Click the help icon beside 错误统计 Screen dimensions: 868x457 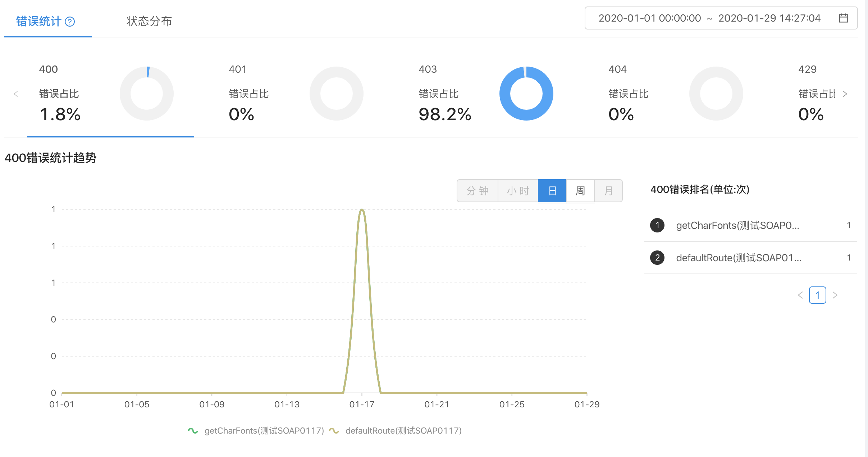click(70, 22)
